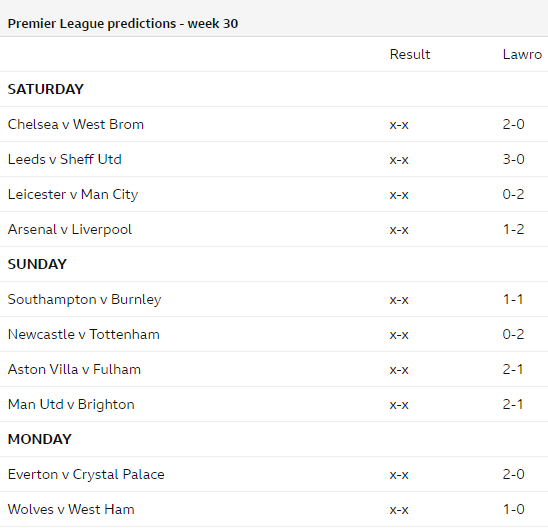Click the SATURDAY section heading
548x528 pixels.
click(x=46, y=89)
